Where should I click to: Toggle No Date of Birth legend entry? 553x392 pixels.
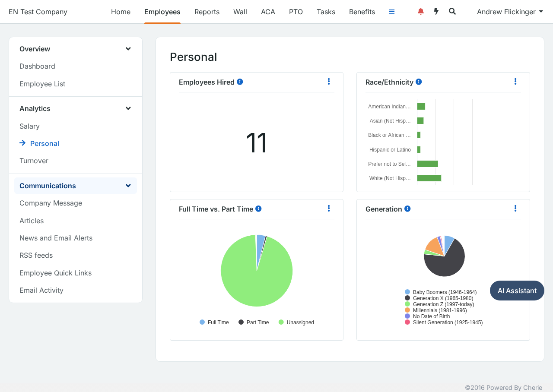[x=427, y=316]
